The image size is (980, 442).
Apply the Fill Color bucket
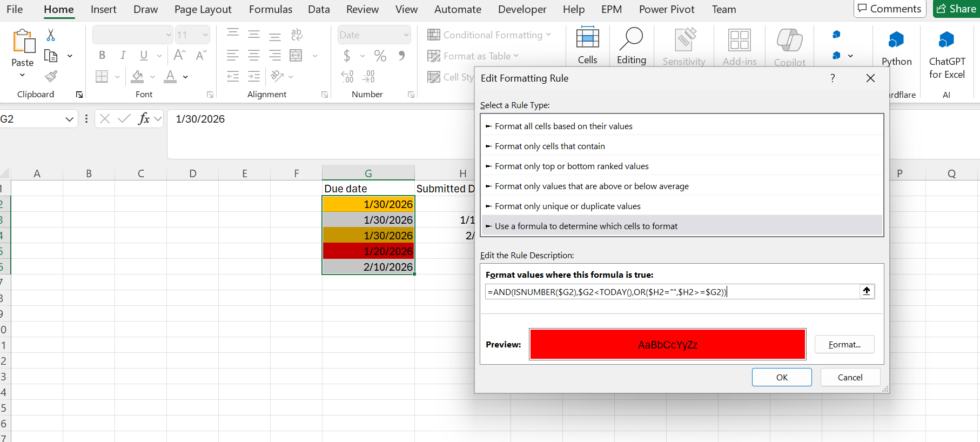point(138,76)
